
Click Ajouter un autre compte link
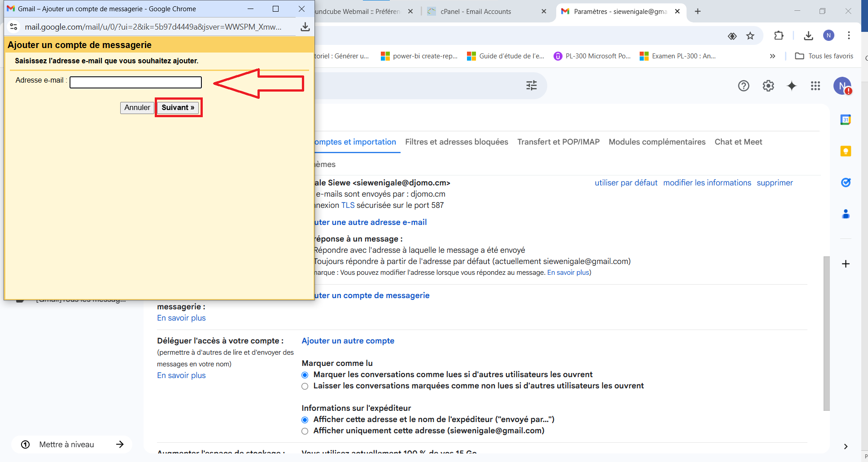click(x=348, y=341)
